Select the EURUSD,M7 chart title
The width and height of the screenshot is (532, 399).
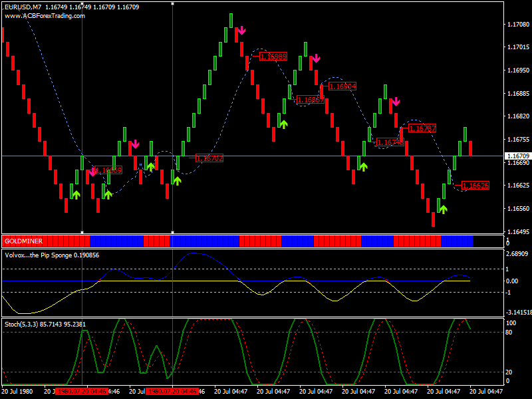pos(27,7)
